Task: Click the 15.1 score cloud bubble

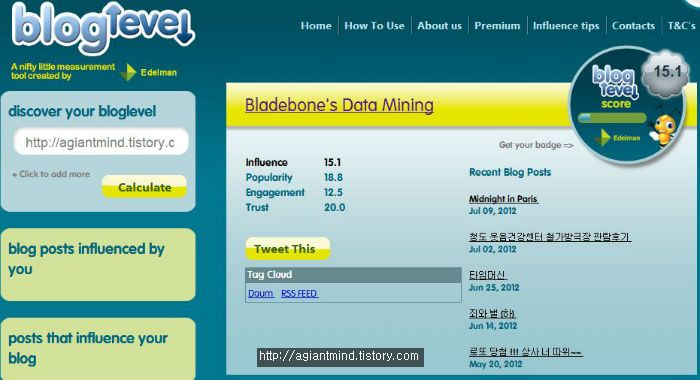Action: click(666, 73)
